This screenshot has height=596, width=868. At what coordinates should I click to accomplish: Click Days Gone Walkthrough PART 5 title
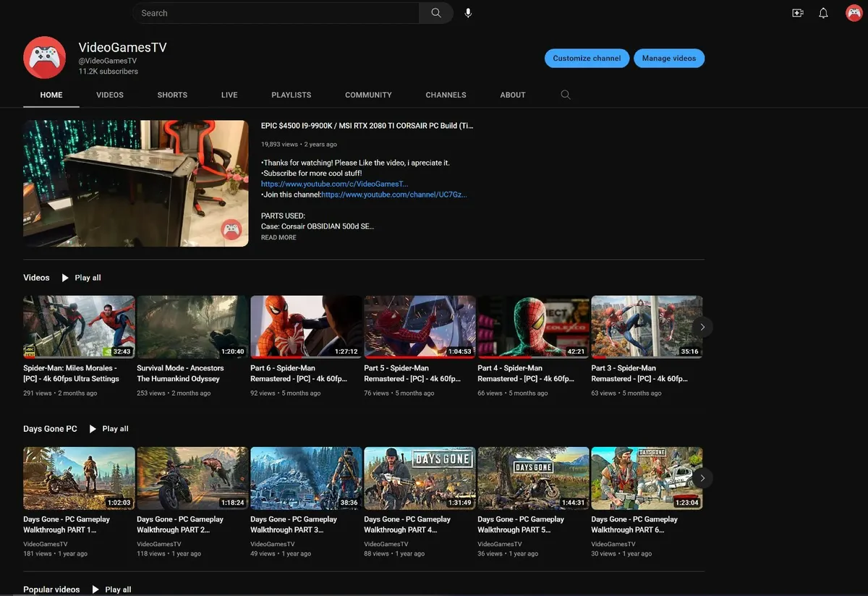[x=521, y=524]
